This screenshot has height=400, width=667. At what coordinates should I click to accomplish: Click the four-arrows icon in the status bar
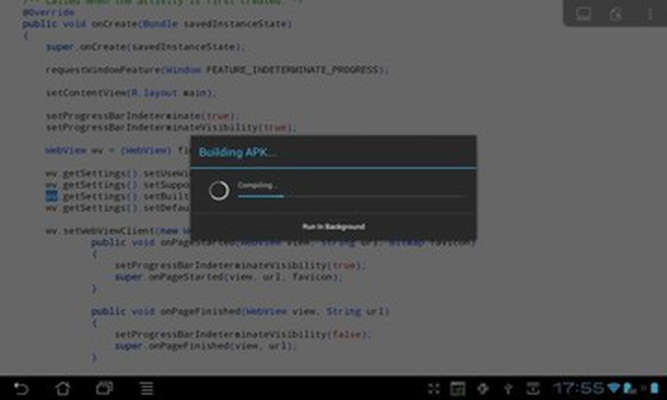[x=433, y=388]
